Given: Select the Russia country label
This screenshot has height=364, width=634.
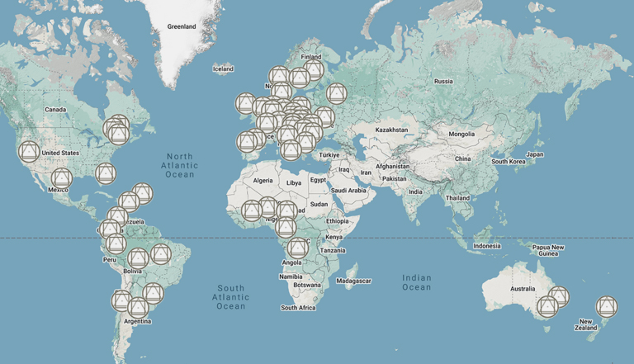Looking at the screenshot, I should (443, 81).
